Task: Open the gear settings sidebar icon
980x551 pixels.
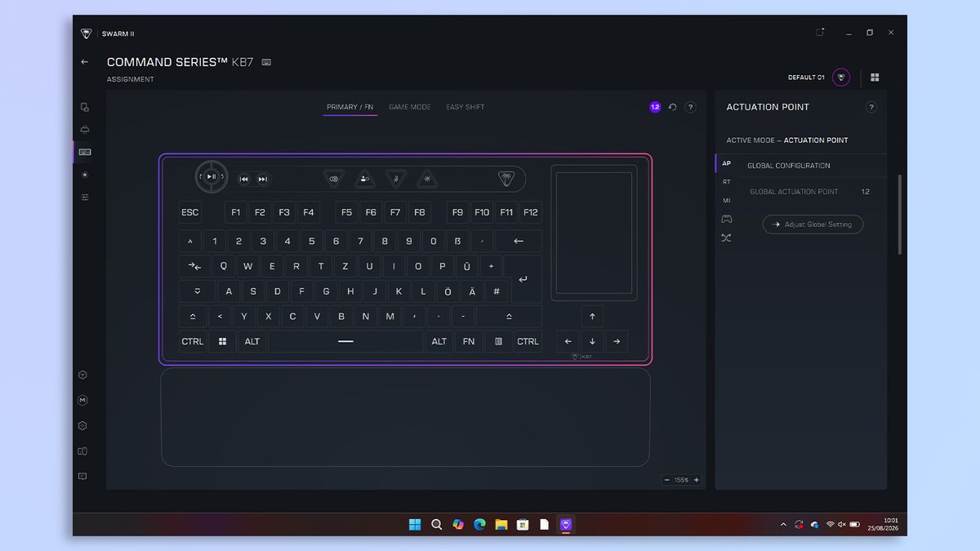Action: pyautogui.click(x=82, y=426)
